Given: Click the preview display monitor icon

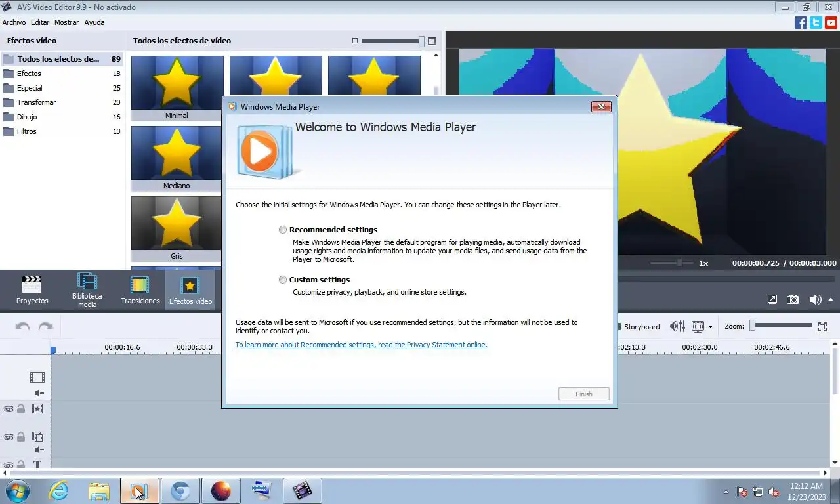Looking at the screenshot, I should (x=698, y=326).
